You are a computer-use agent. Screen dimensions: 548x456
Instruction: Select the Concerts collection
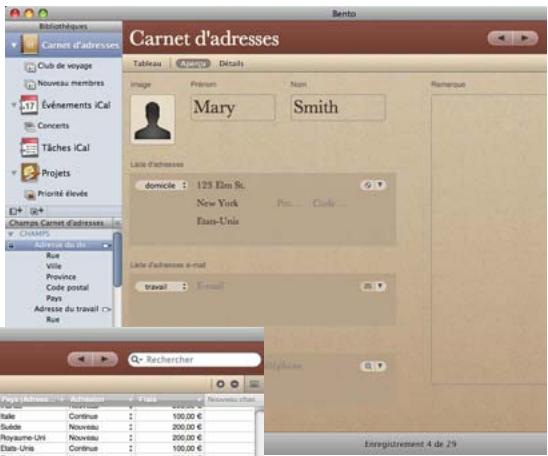[46, 125]
